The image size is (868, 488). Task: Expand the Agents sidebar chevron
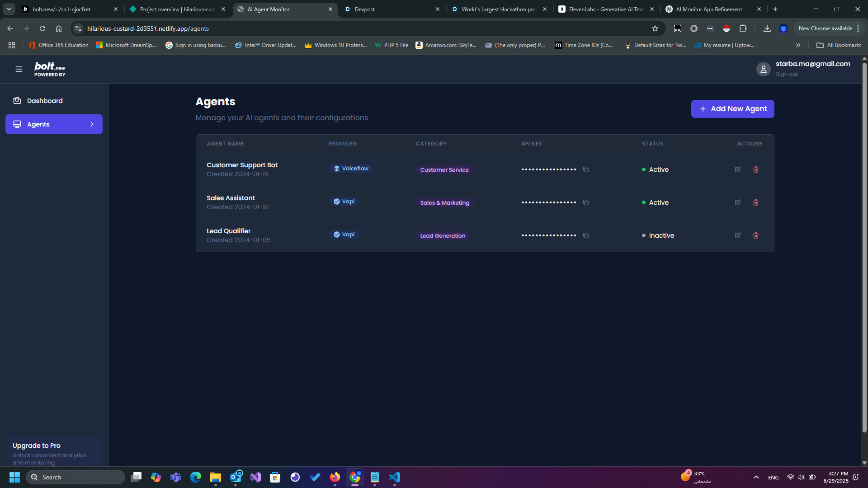92,124
